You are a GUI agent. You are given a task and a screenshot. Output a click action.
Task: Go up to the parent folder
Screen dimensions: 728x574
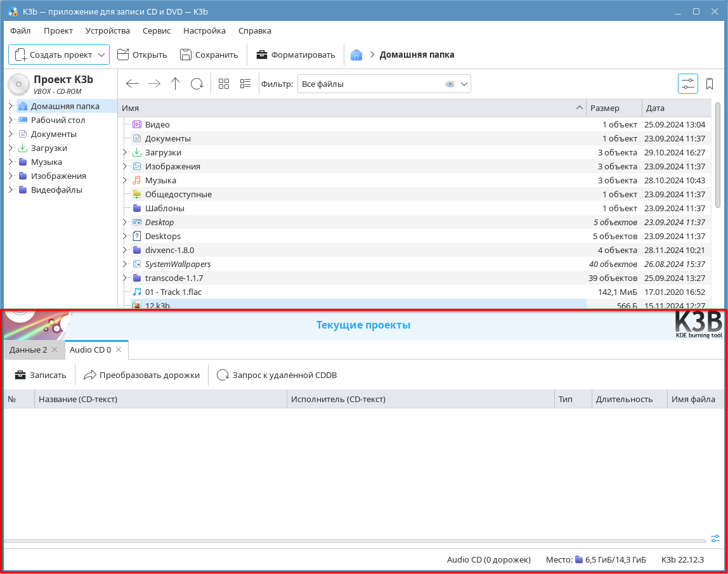pyautogui.click(x=175, y=84)
